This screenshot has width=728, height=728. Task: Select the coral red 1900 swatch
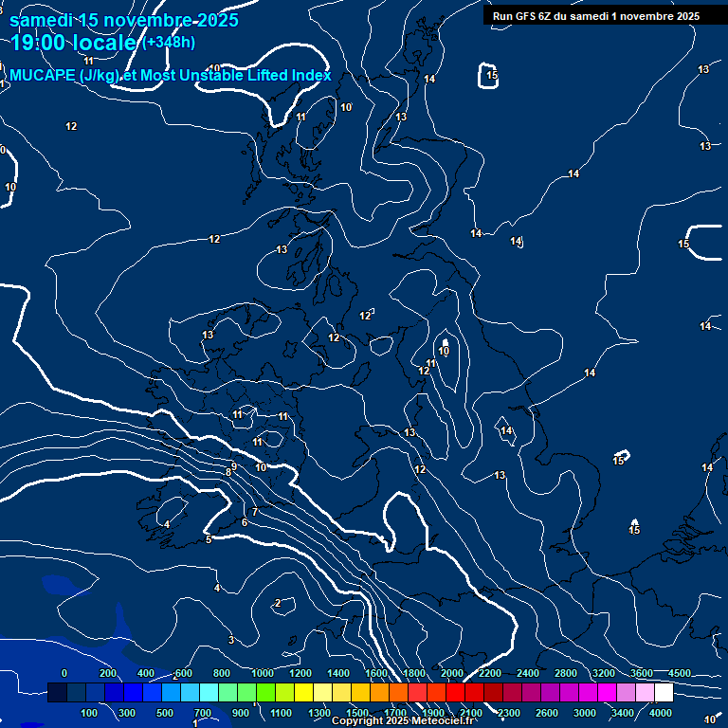pyautogui.click(x=418, y=692)
